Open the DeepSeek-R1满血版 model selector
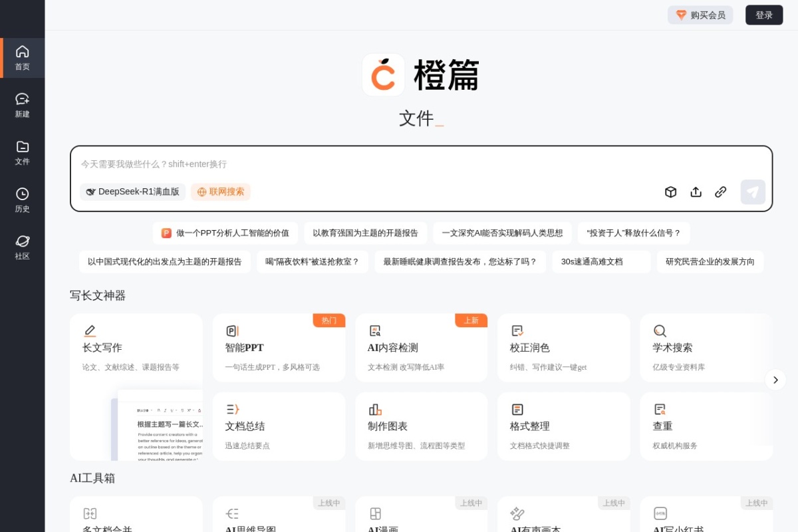The width and height of the screenshot is (798, 532). 132,192
